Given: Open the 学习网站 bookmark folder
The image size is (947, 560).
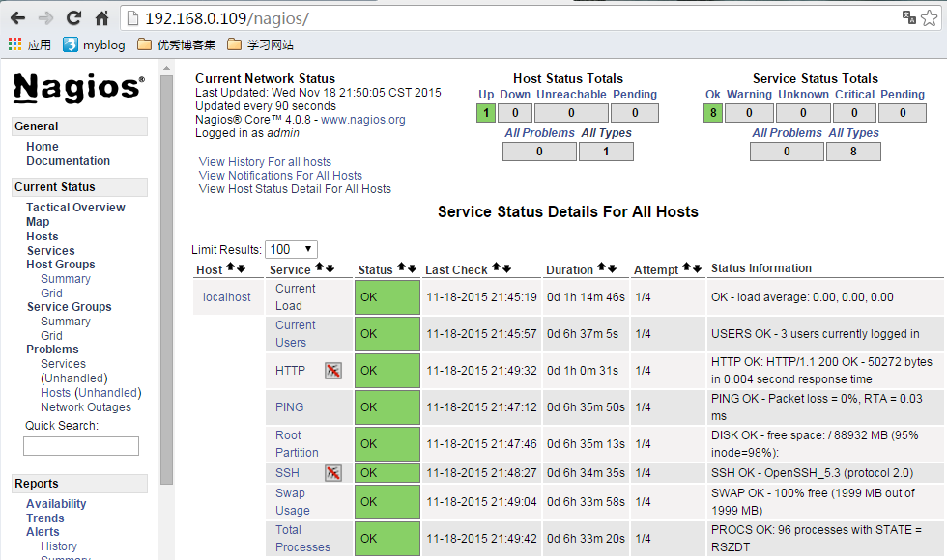Looking at the screenshot, I should point(260,44).
